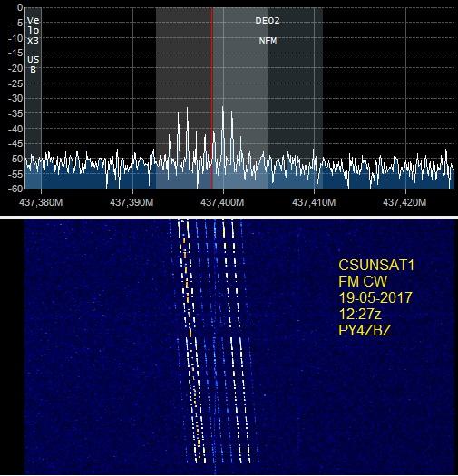The height and width of the screenshot is (476, 458).
Task: Tune to the 437,400M frequency label
Action: (222, 202)
